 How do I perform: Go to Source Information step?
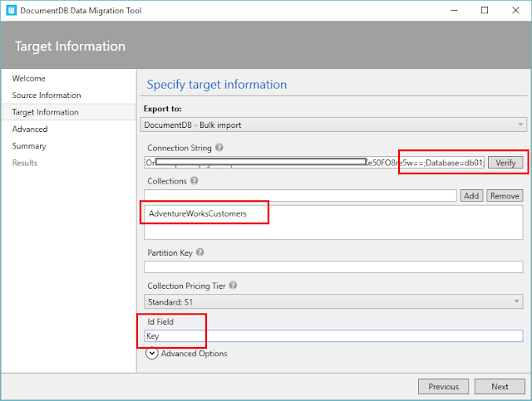(x=47, y=95)
